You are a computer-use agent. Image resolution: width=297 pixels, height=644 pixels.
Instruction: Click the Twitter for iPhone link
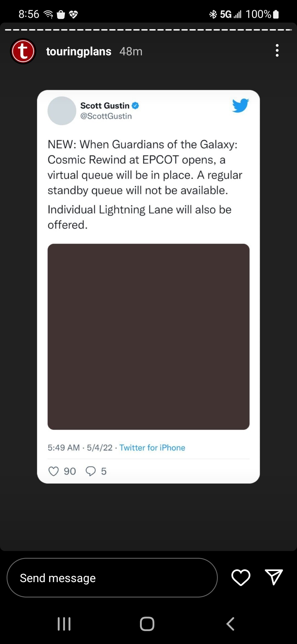(x=152, y=448)
